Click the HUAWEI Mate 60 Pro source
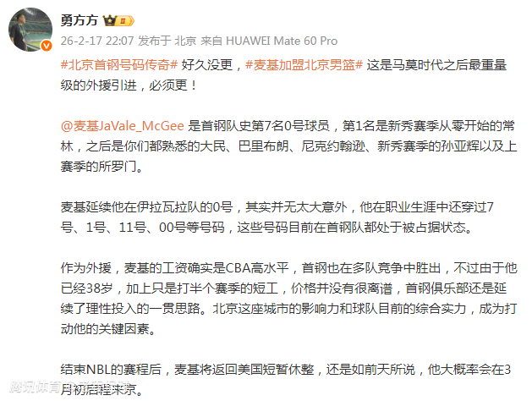The image size is (532, 401). 282,41
